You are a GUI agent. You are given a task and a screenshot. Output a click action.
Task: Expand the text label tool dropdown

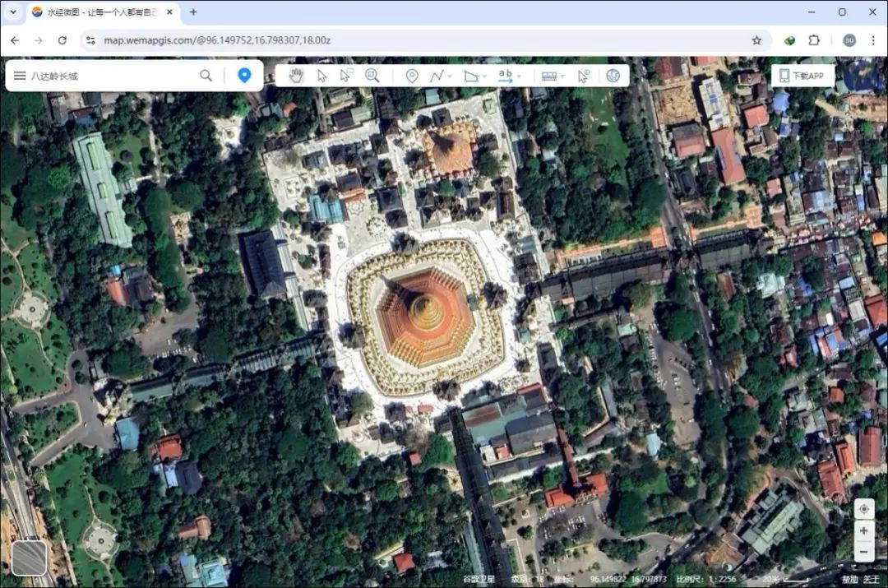(x=520, y=76)
